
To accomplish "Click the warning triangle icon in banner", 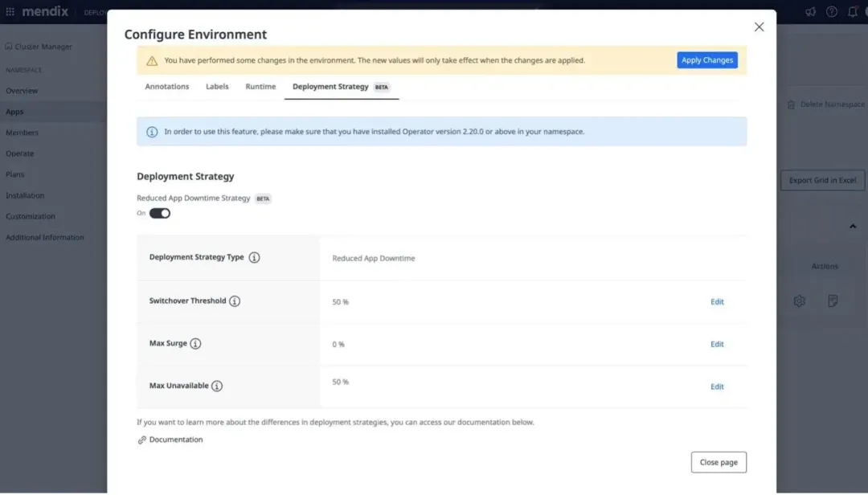I will click(x=152, y=61).
